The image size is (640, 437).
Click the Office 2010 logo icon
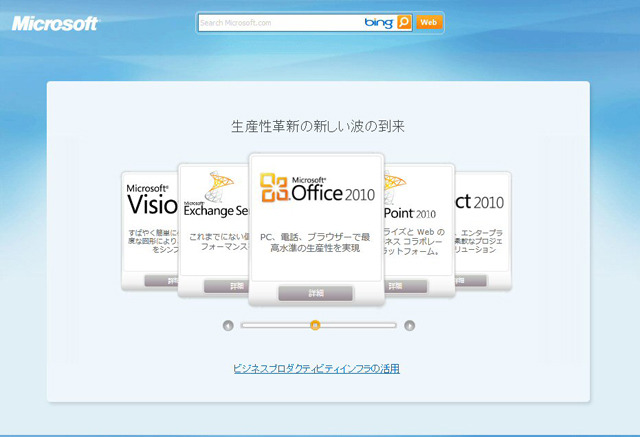click(x=274, y=187)
